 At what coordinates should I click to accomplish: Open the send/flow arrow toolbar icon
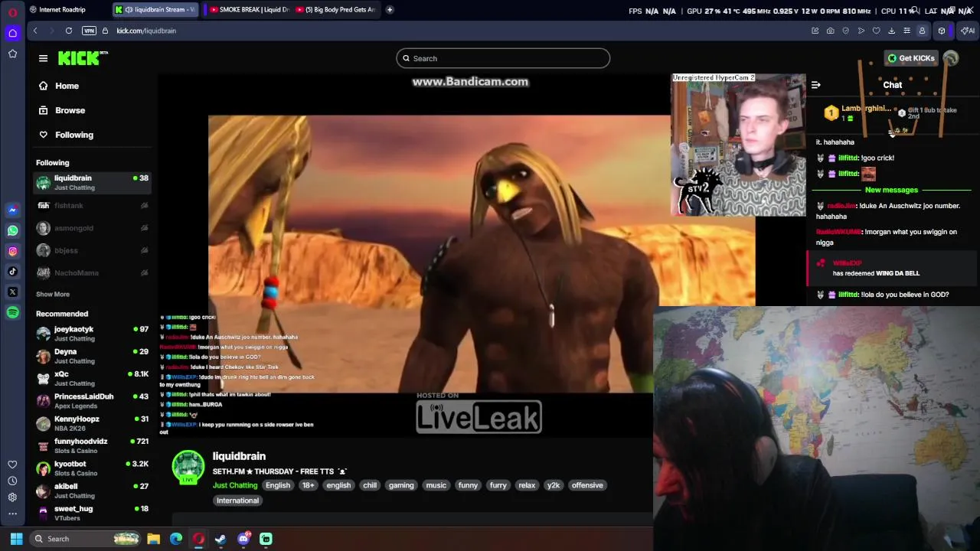(861, 31)
